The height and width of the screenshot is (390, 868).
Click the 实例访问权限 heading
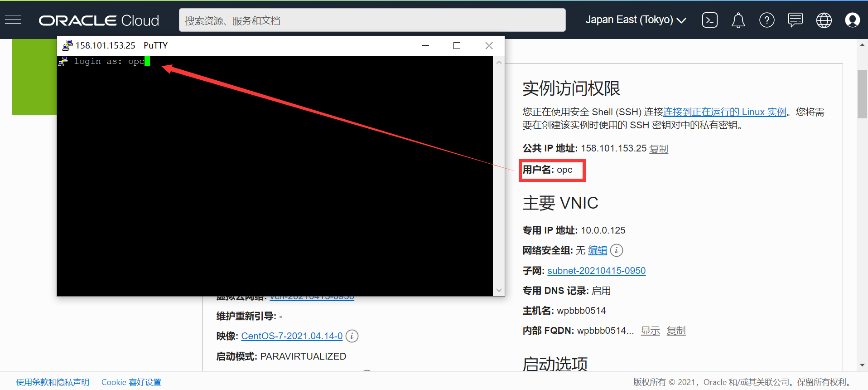(x=571, y=88)
